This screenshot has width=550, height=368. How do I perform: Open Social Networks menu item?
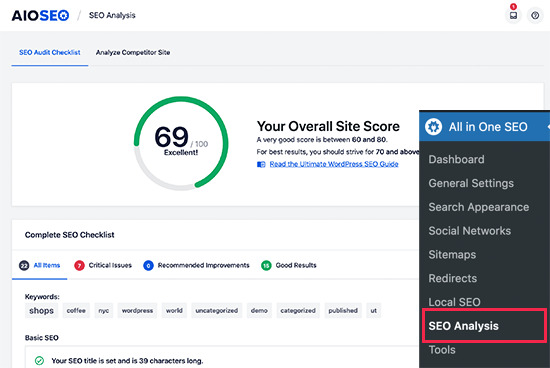point(469,231)
